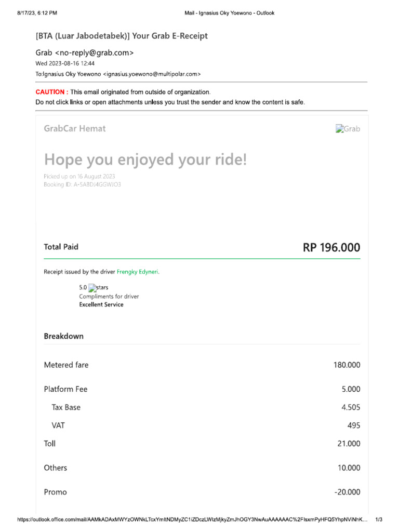Click the RP 196.000 total amount
The image size is (399, 532).
pyautogui.click(x=331, y=248)
